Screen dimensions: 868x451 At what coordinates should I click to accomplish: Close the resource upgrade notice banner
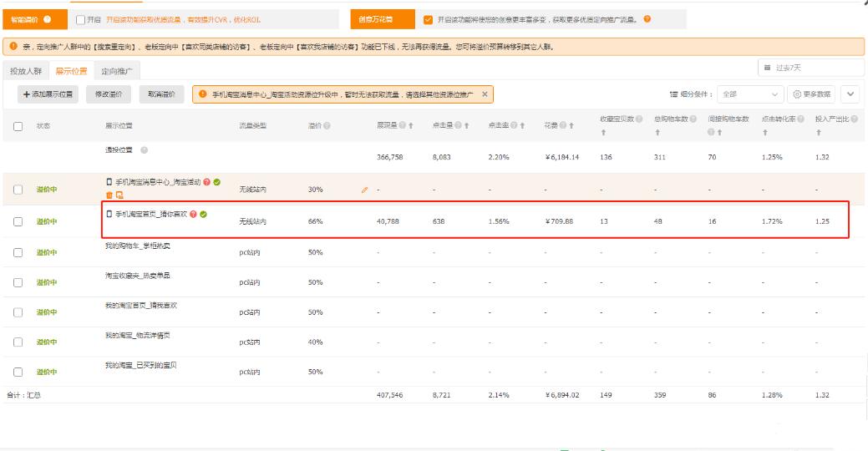coord(485,94)
